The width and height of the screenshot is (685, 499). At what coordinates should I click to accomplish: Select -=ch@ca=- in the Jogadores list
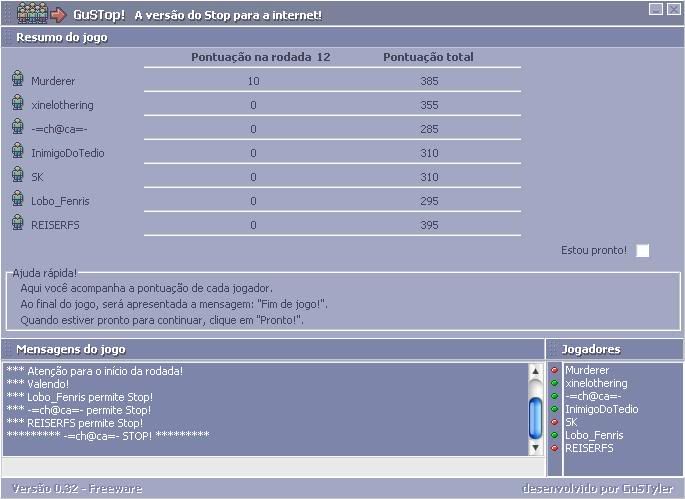coord(593,396)
